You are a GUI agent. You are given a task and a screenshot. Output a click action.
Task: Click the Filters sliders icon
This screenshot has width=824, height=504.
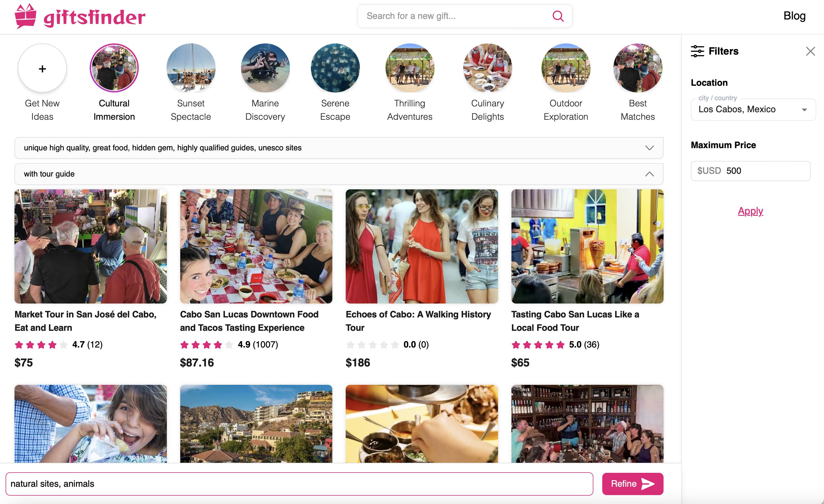click(697, 51)
